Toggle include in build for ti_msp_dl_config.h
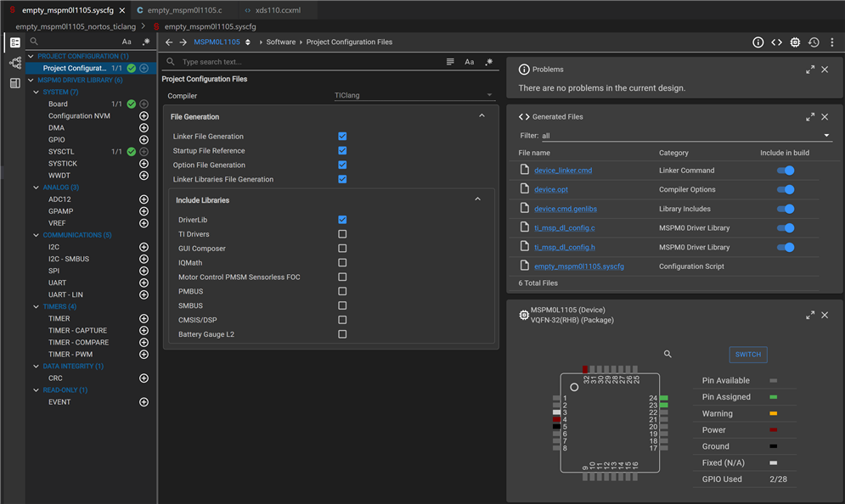This screenshot has width=845, height=504. [786, 248]
